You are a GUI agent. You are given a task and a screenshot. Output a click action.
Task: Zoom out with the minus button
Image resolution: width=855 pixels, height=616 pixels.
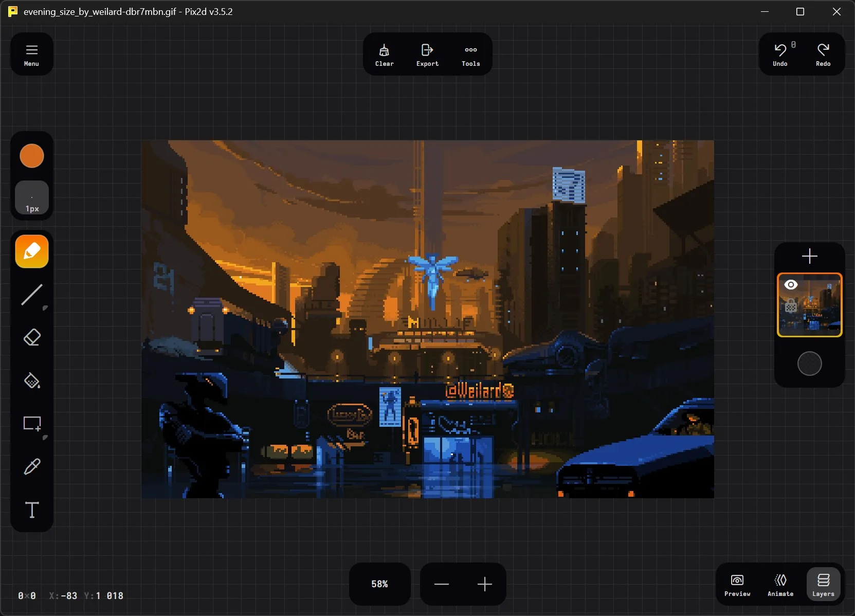442,584
